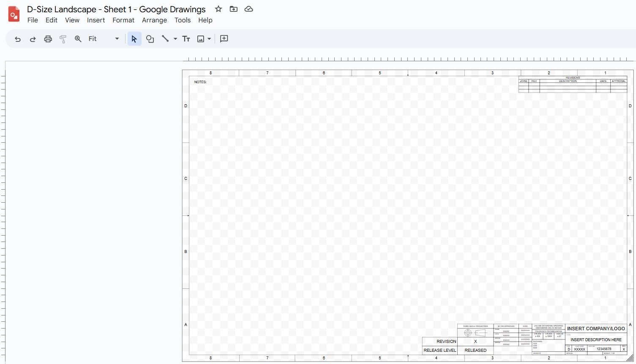Open the Arrange menu
Viewport: 636px width, 364px height.
pos(155,20)
